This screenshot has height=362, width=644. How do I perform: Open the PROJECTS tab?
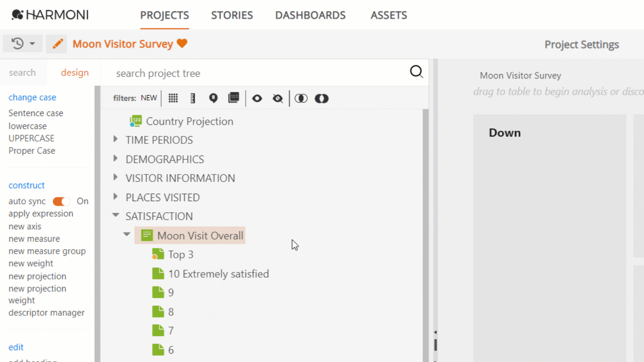click(165, 15)
